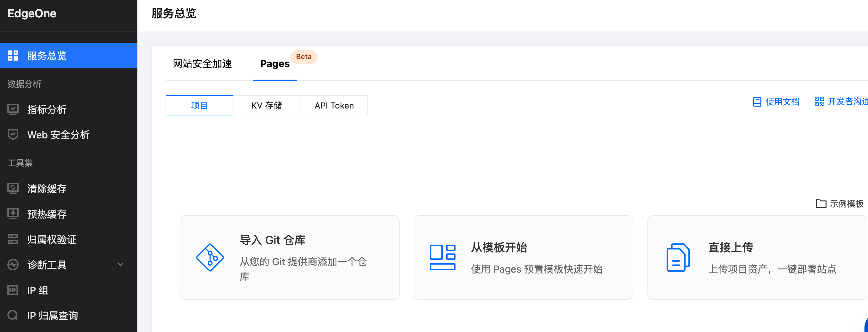This screenshot has height=332, width=868.
Task: Expand the 诊断工具 chevron
Action: [120, 265]
